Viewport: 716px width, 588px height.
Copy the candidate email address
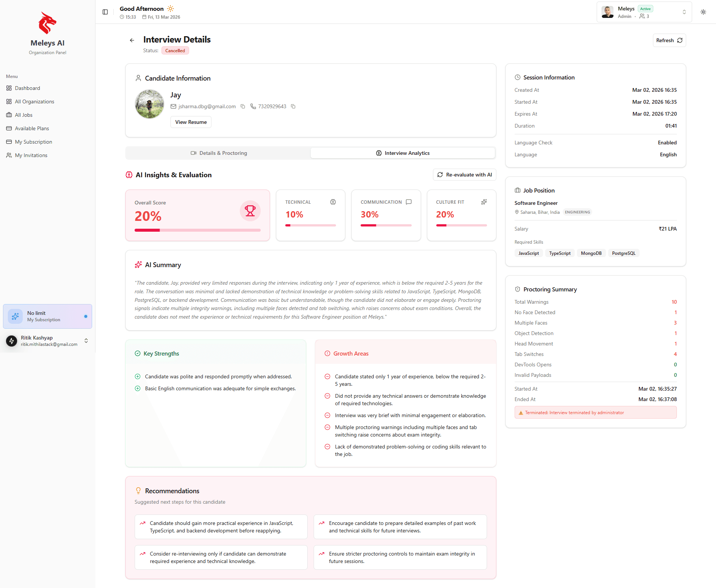click(243, 106)
